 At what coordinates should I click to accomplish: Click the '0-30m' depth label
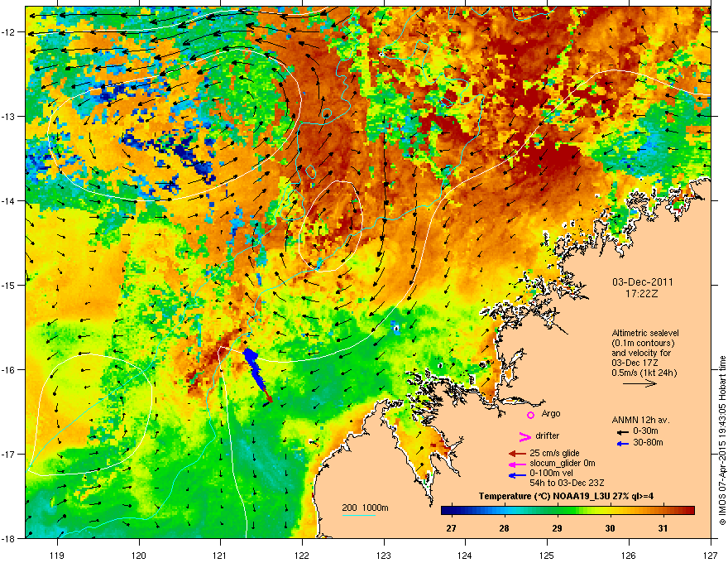click(x=645, y=431)
